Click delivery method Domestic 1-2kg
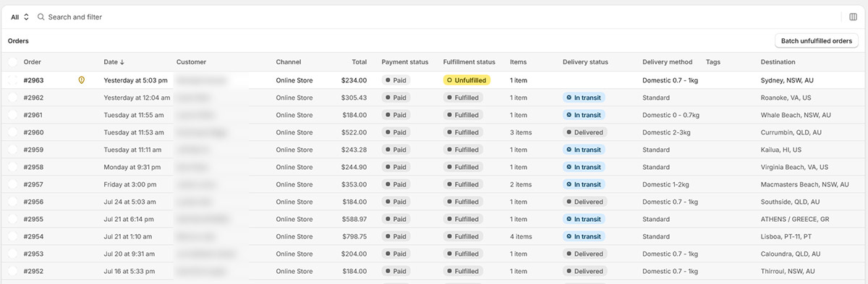The height and width of the screenshot is (284, 868). pyautogui.click(x=665, y=184)
